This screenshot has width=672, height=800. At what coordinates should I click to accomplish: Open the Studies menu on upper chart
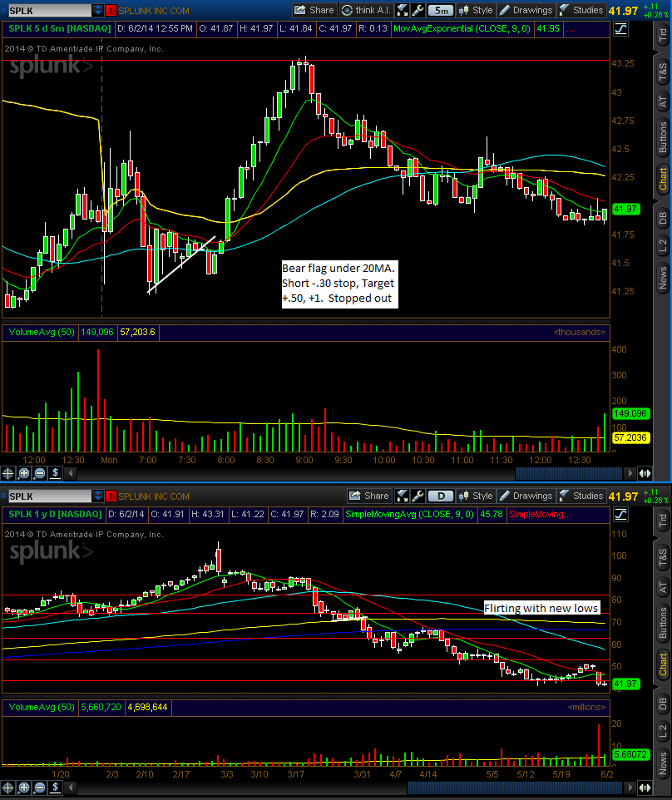click(x=581, y=10)
